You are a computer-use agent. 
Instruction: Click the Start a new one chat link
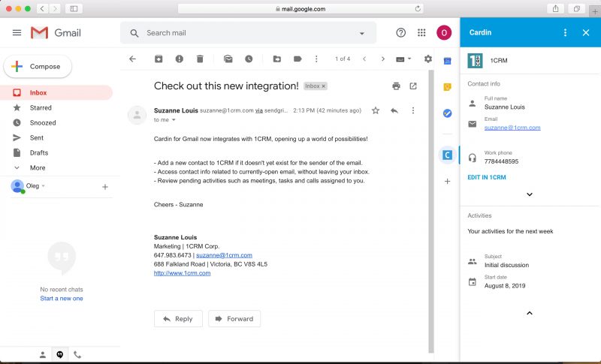pyautogui.click(x=62, y=299)
